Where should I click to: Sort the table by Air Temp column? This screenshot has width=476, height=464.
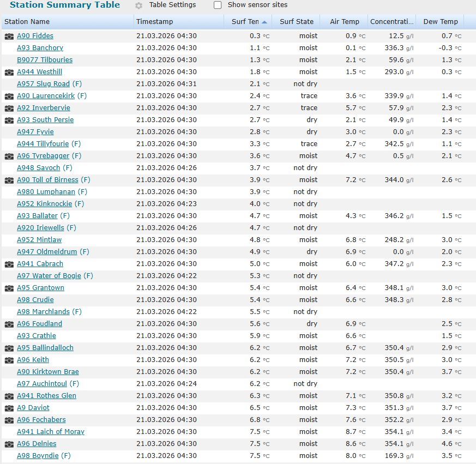point(344,21)
